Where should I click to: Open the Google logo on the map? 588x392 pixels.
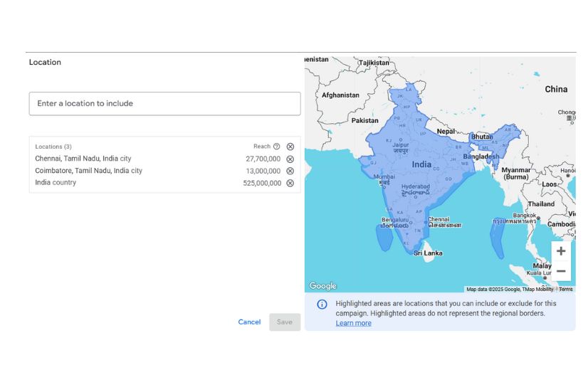coord(322,286)
